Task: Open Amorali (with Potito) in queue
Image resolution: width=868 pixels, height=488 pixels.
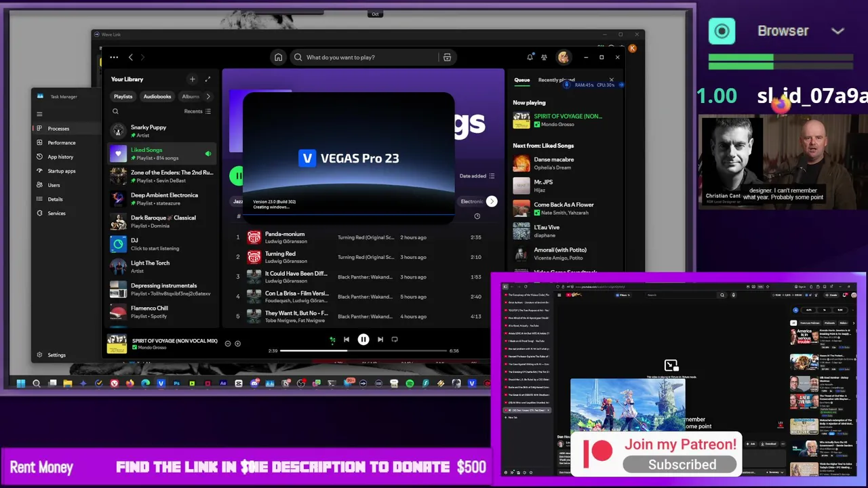Action: 566,253
